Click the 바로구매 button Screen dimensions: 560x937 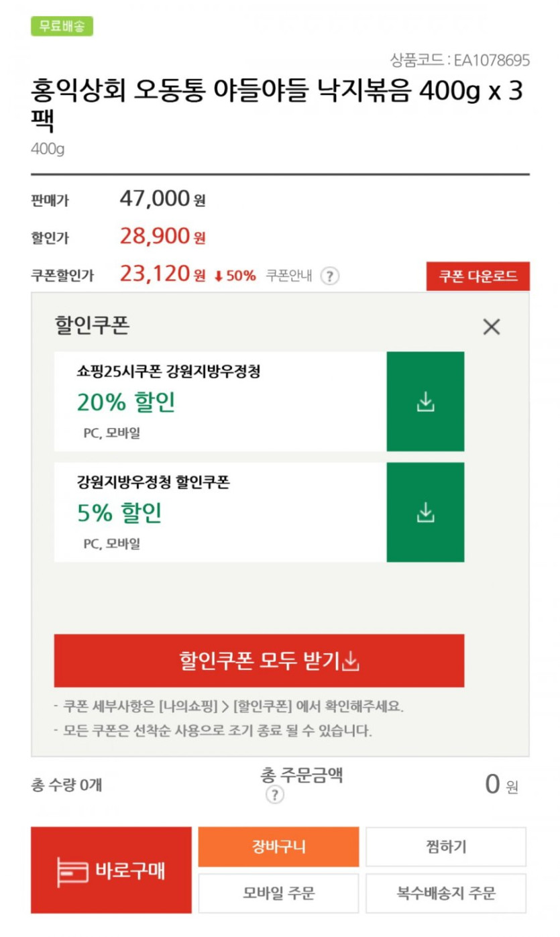[x=111, y=870]
